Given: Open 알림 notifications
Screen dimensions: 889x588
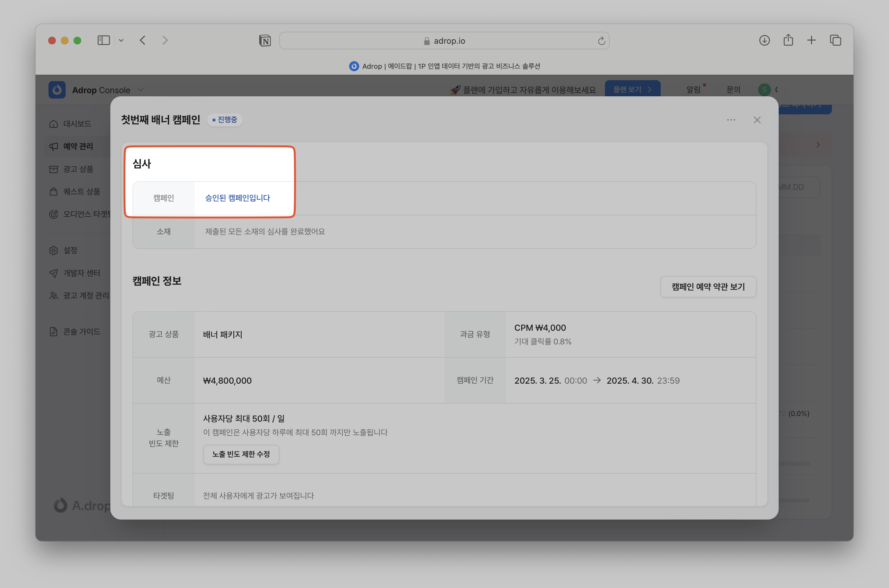Looking at the screenshot, I should coord(693,90).
